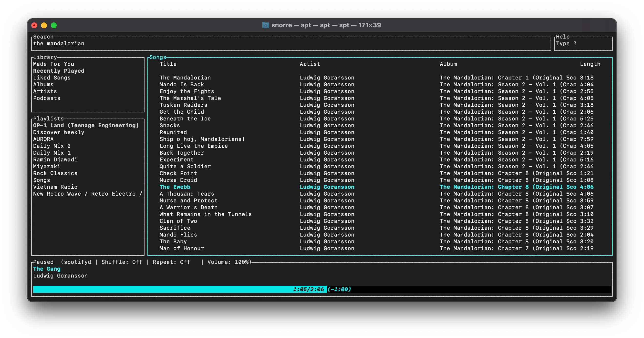Click the track title The Gang
644x338 pixels.
point(47,269)
